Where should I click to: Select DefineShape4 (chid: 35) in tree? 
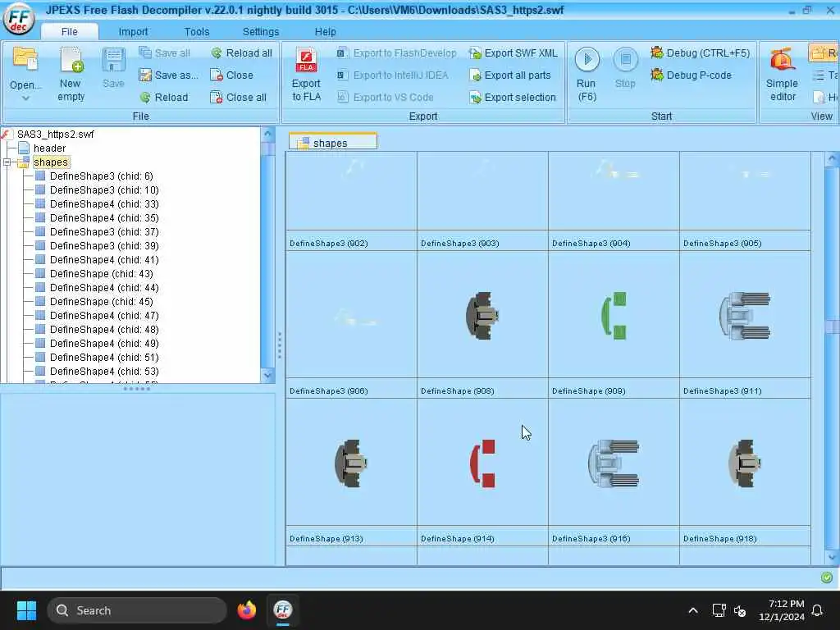[104, 218]
